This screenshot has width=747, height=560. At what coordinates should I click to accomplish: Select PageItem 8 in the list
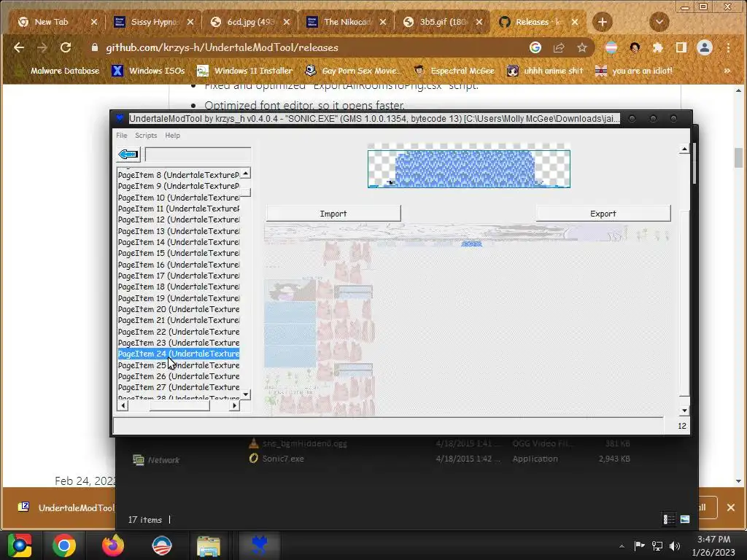click(x=179, y=175)
